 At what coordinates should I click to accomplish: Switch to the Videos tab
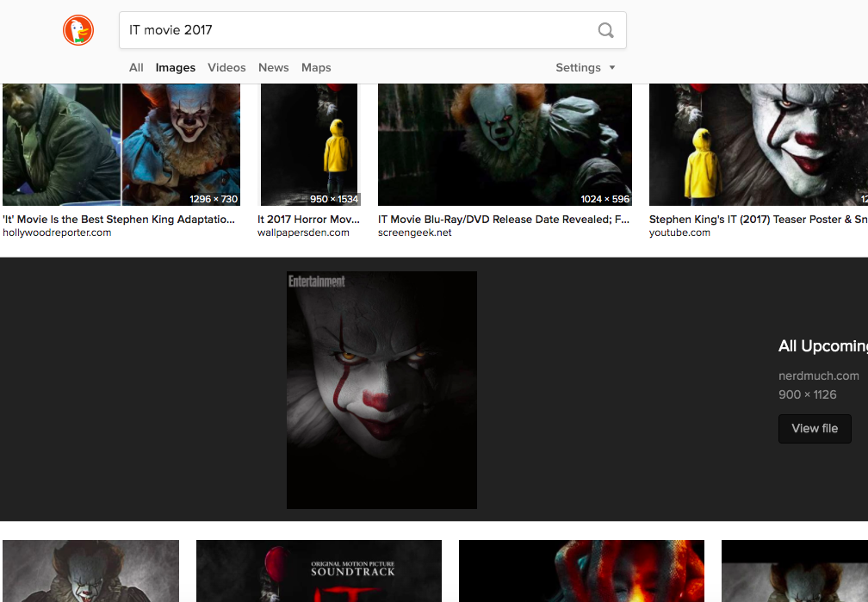(226, 67)
